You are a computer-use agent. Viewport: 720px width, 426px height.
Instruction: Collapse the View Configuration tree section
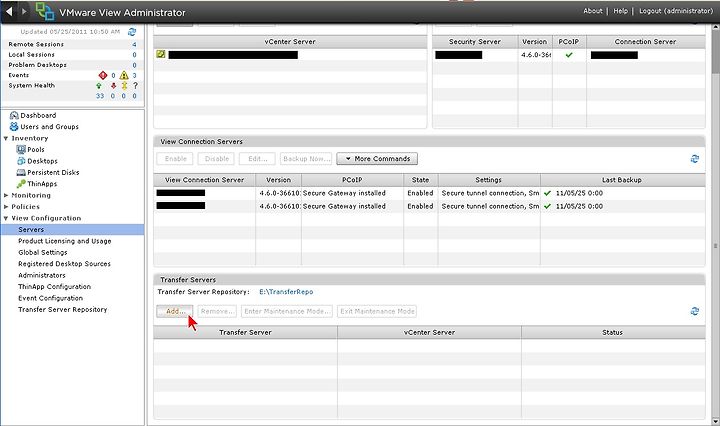6,218
